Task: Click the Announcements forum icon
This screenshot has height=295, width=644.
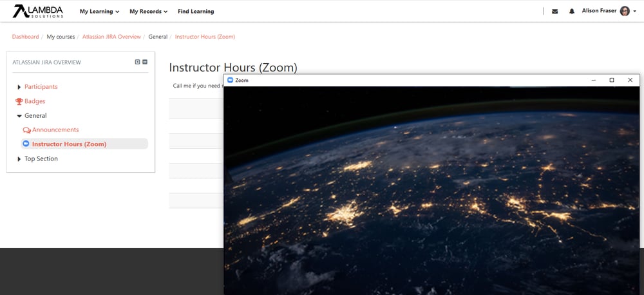Action: [x=26, y=130]
